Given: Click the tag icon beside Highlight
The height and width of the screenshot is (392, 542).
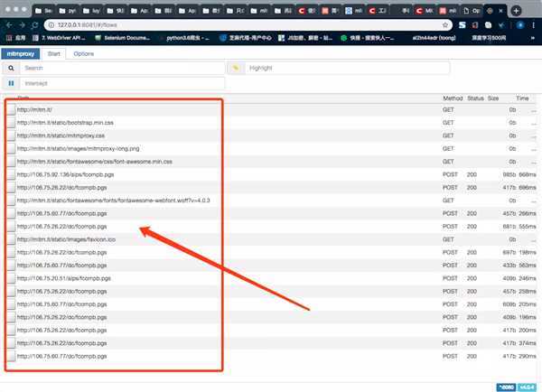Looking at the screenshot, I should point(236,68).
